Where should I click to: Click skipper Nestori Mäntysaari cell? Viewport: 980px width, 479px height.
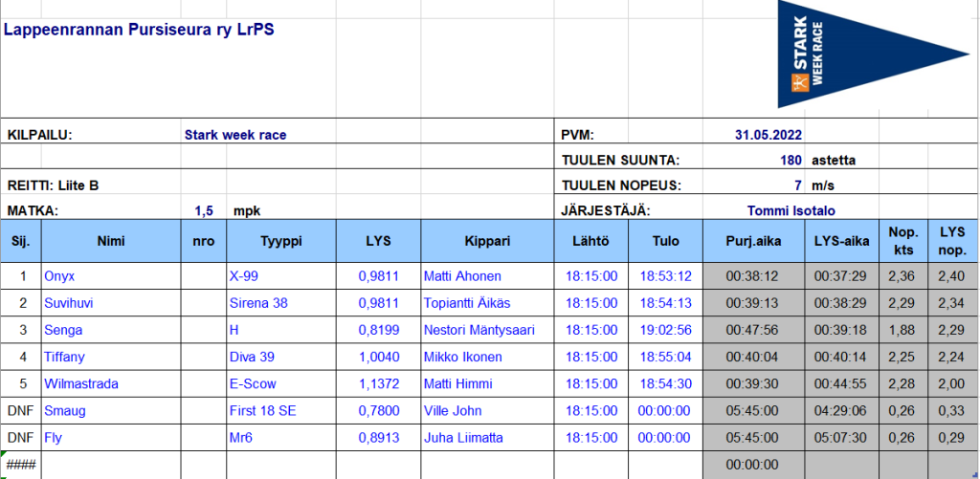tap(487, 330)
